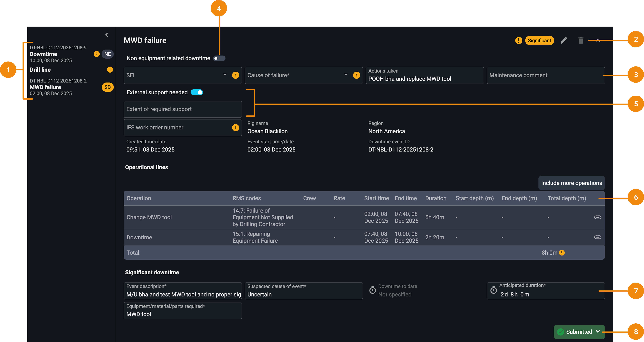Click Extent of required support field
This screenshot has width=644, height=342.
183,109
